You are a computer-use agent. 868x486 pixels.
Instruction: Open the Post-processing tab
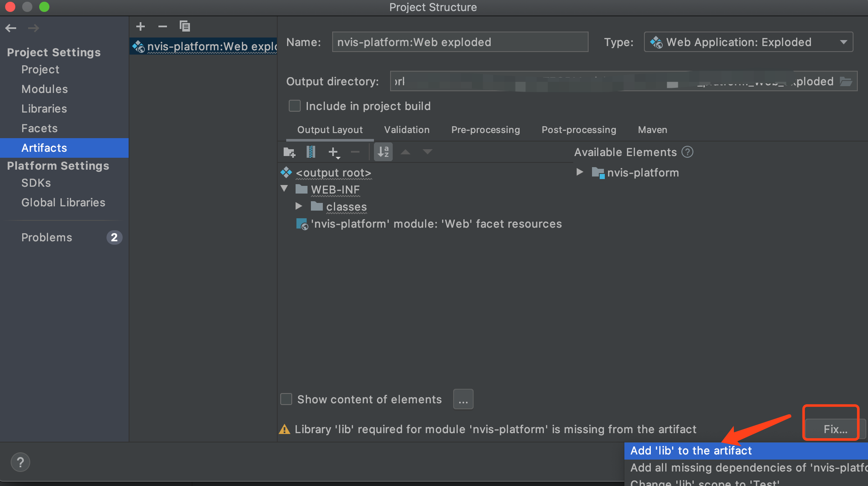point(579,130)
